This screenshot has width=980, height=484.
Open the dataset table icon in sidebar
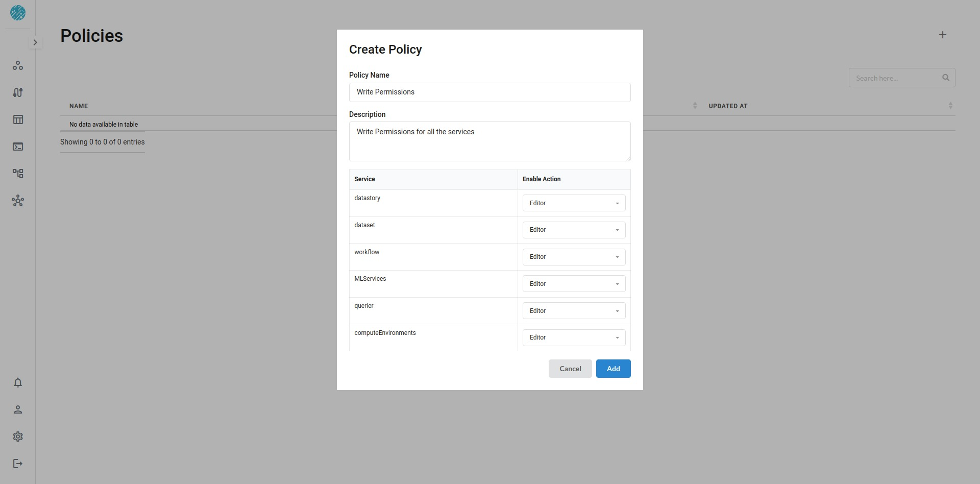18,119
